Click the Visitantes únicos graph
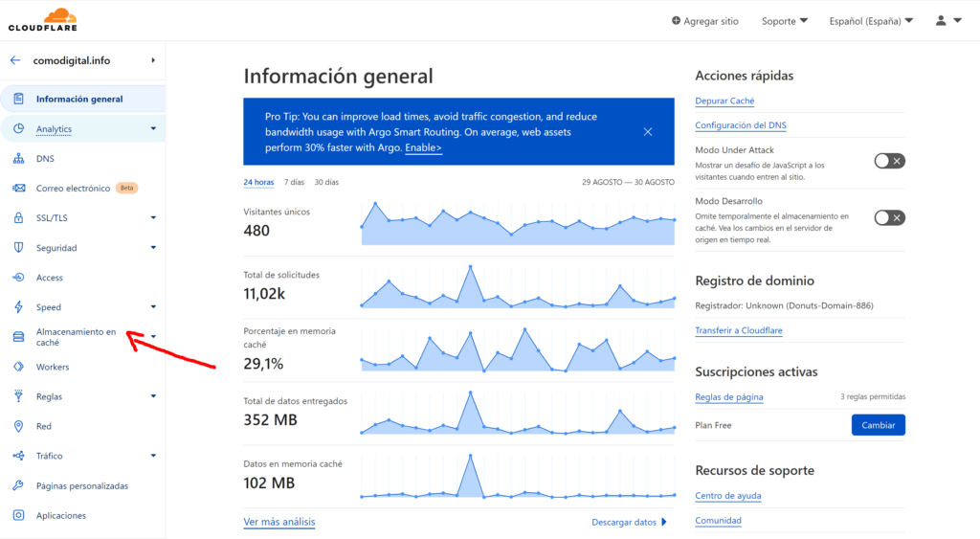This screenshot has width=980, height=539. 518,223
